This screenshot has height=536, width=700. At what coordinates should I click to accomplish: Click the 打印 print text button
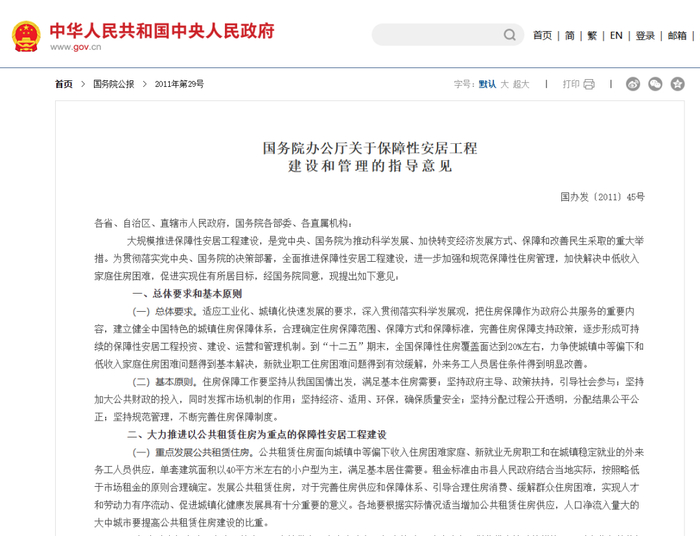coord(571,84)
